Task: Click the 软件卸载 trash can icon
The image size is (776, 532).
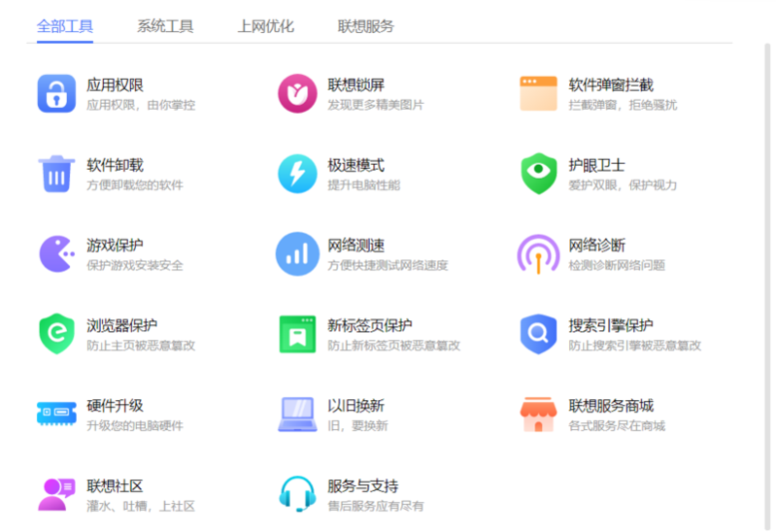Action: pos(56,174)
